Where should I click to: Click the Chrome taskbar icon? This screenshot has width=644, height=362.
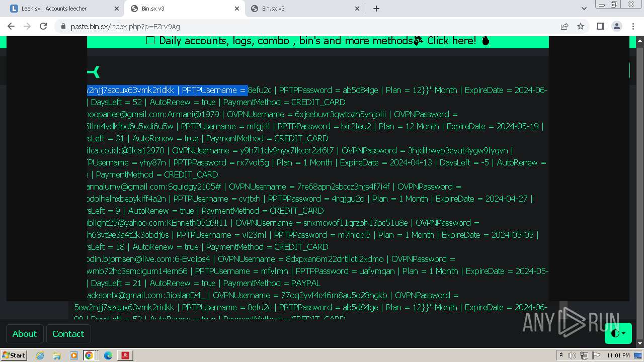click(89, 355)
